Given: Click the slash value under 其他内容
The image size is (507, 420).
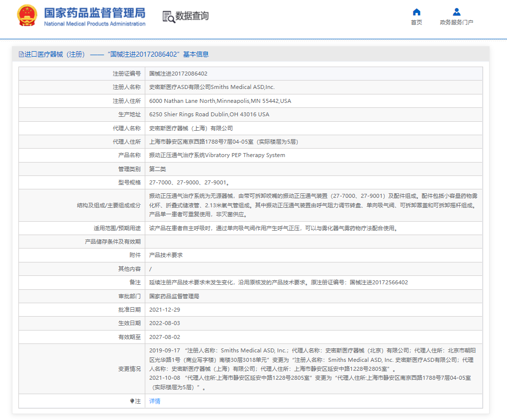Looking at the screenshot, I should pyautogui.click(x=150, y=269).
